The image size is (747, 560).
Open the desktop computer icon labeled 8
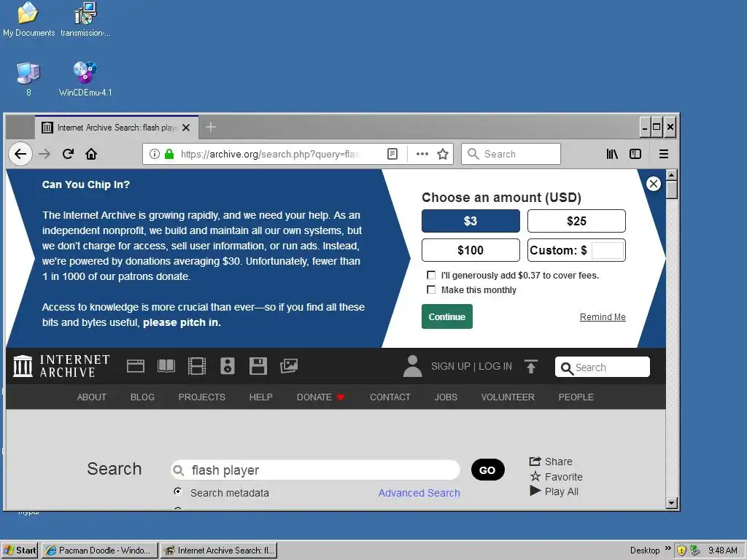pos(28,79)
